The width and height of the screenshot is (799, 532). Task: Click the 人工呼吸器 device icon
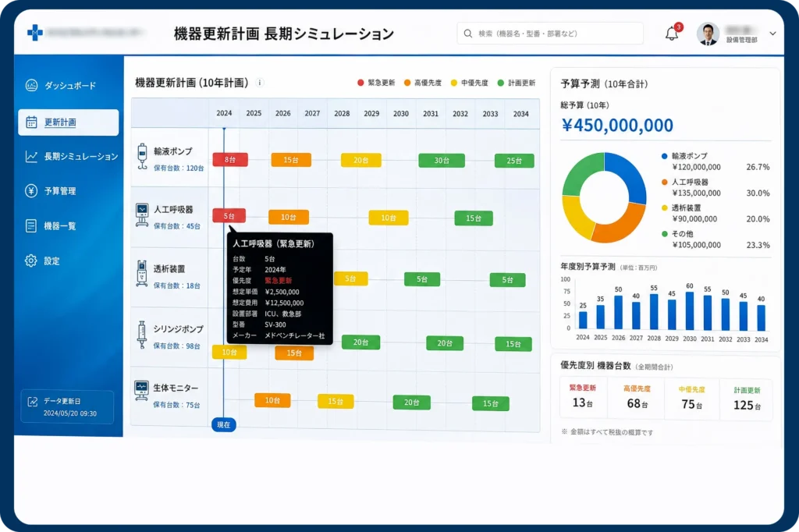click(x=142, y=215)
